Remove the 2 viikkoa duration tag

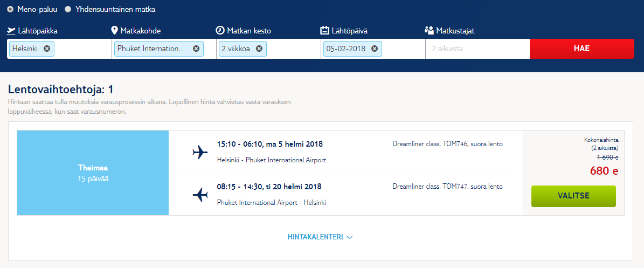click(259, 49)
